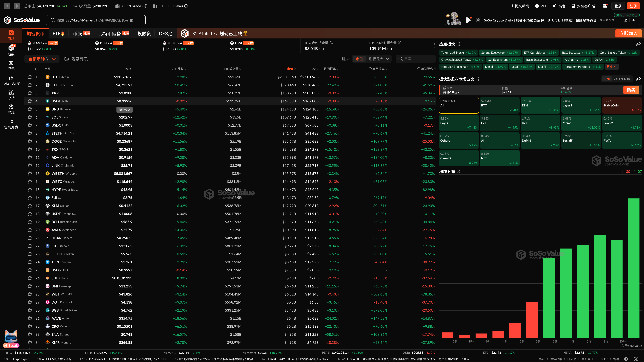Screen dimensions: 644x362
Task: Click the share icon next to 板块涨跌&市场占比
Action: [638, 79]
